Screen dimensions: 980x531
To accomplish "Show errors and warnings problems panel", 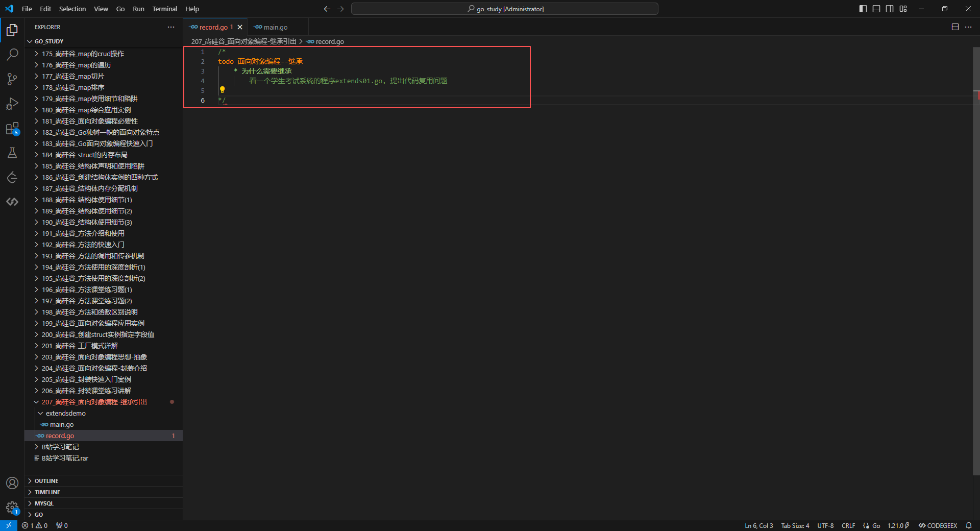I will coord(35,525).
